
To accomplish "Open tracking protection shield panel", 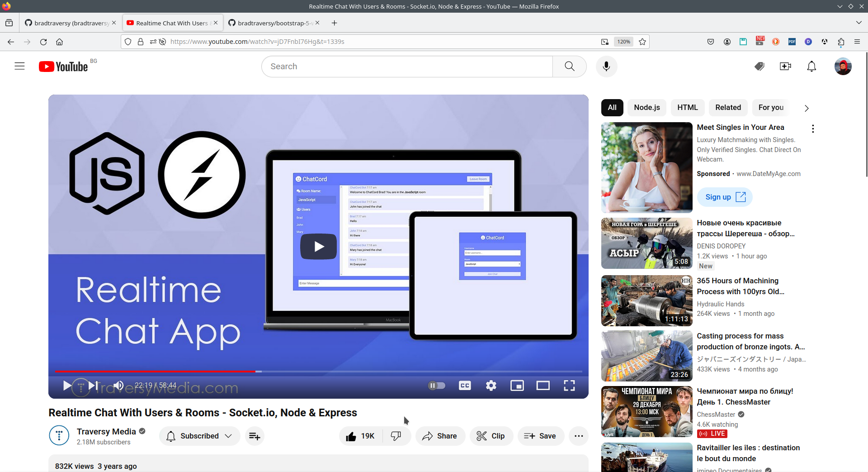I will 128,42.
